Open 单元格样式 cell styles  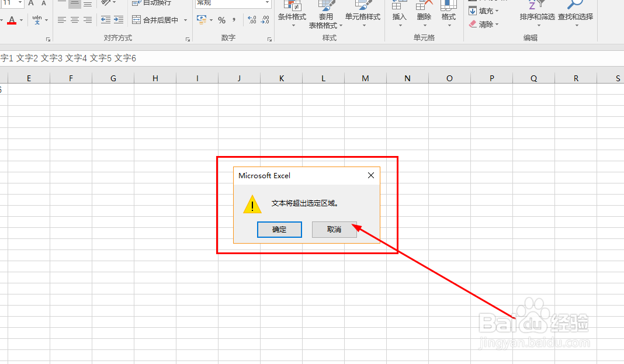[363, 15]
